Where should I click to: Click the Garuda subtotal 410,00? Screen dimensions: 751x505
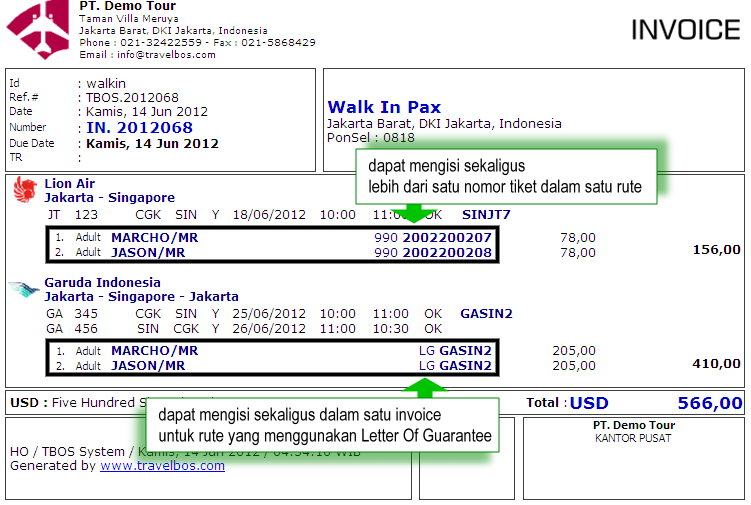[x=717, y=364]
